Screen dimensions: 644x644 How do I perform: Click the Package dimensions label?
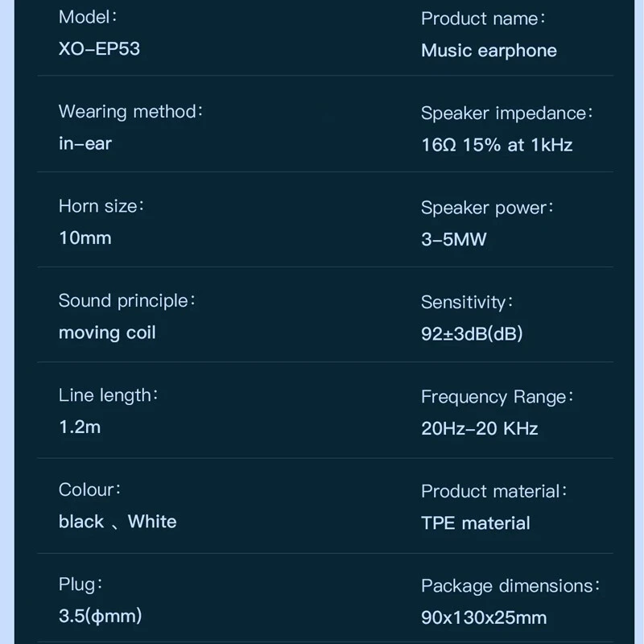[510, 586]
